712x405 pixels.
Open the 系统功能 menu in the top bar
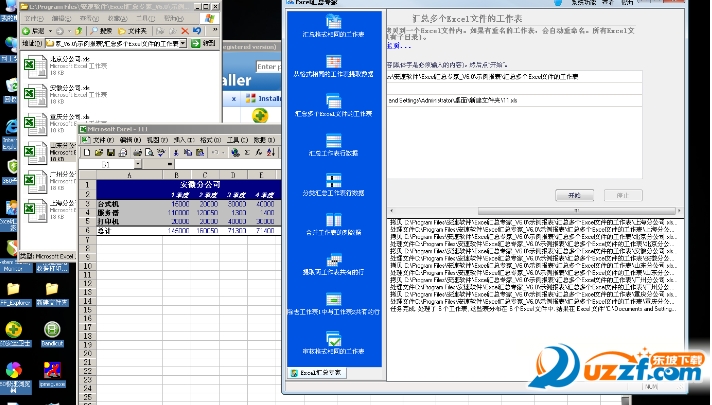[x=584, y=2]
